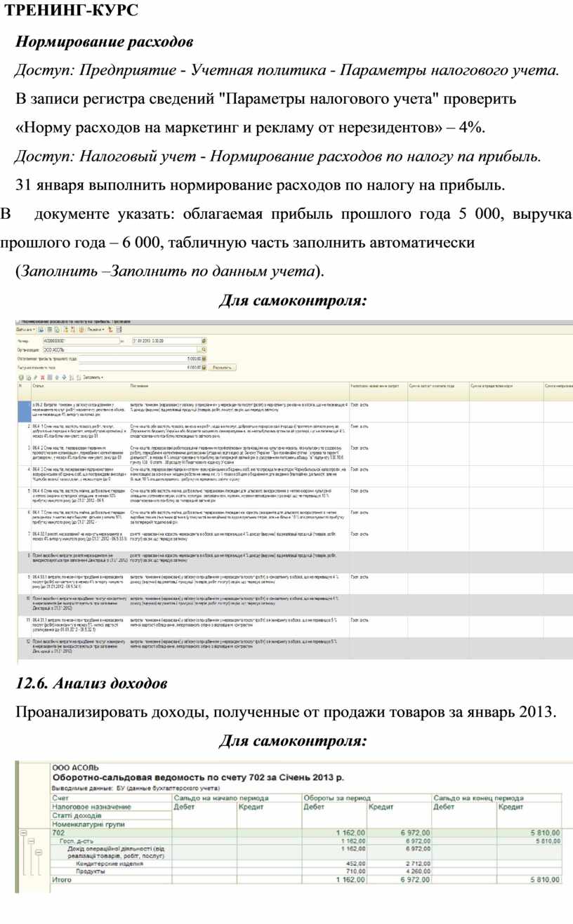The height and width of the screenshot is (924, 573).
Task: Click the heading Нормирование расходов
Action: coord(105,43)
